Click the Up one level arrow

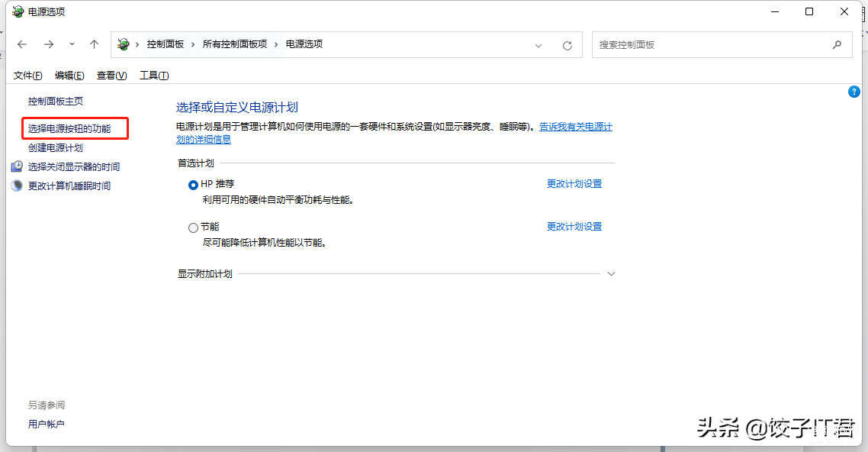click(94, 44)
